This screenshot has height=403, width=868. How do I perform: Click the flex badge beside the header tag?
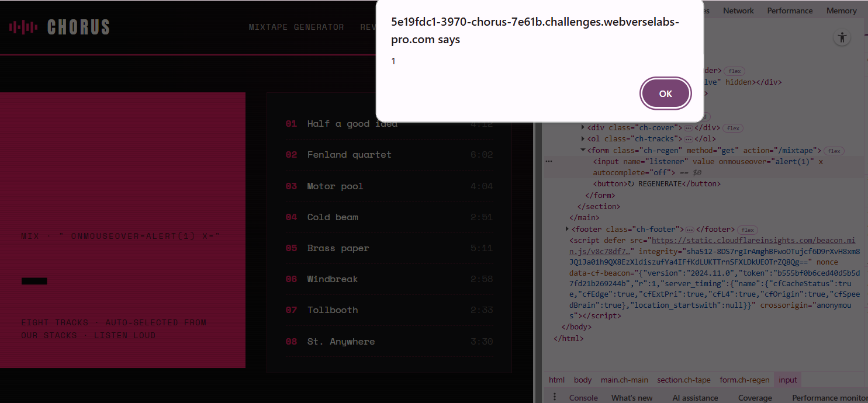[735, 71]
